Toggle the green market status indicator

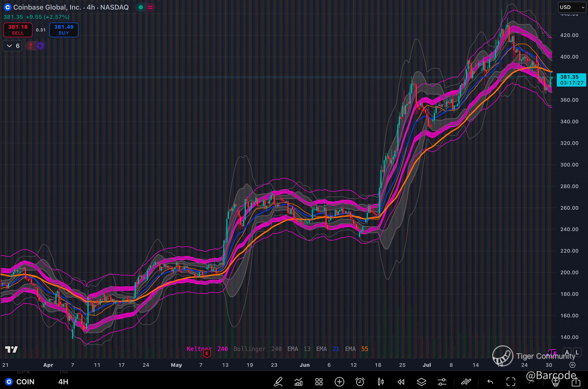tap(141, 7)
